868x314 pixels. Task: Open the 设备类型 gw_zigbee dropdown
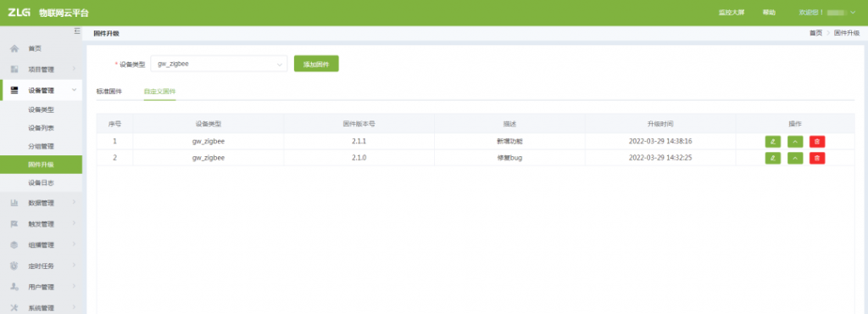(219, 64)
